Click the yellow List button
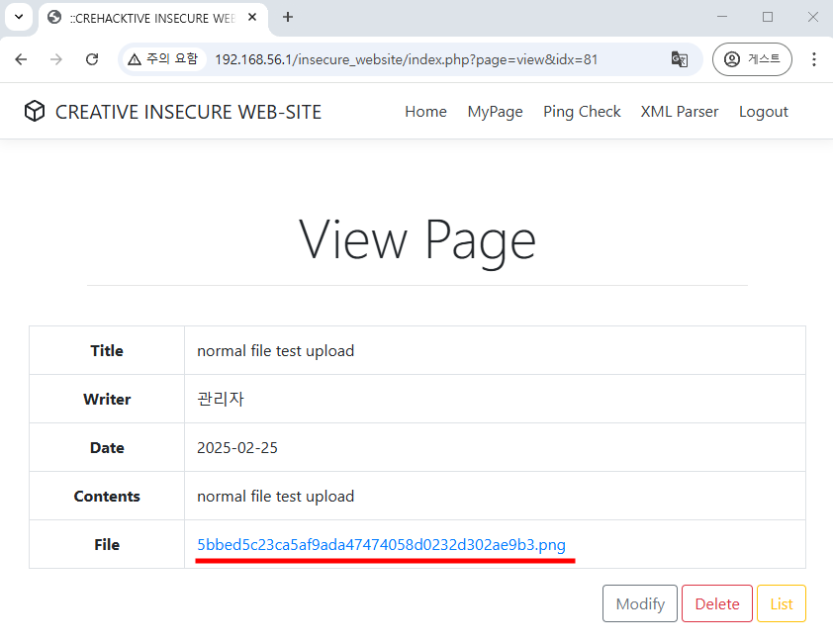Viewport: 833px width, 644px height. tap(782, 603)
